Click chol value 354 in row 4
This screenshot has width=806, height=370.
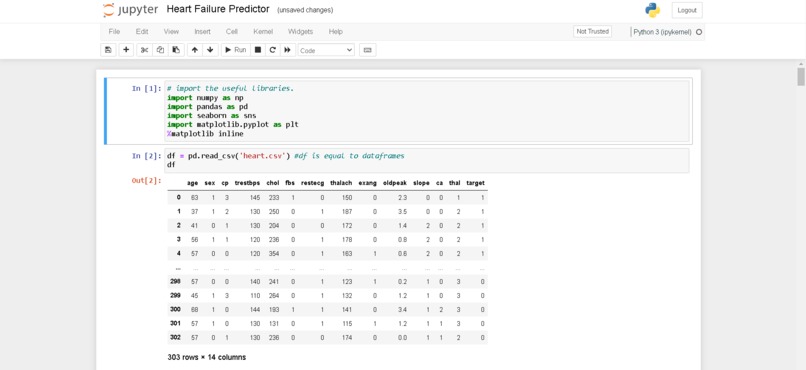(x=273, y=253)
